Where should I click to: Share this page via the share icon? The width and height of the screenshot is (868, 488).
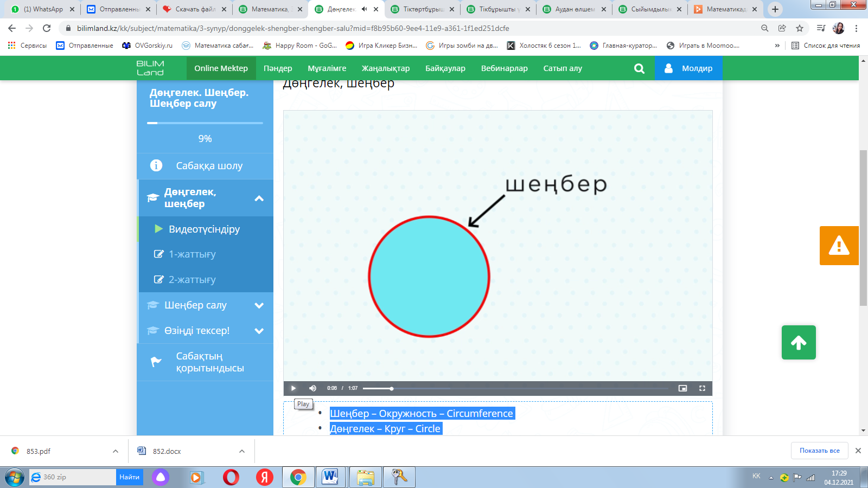pos(782,28)
